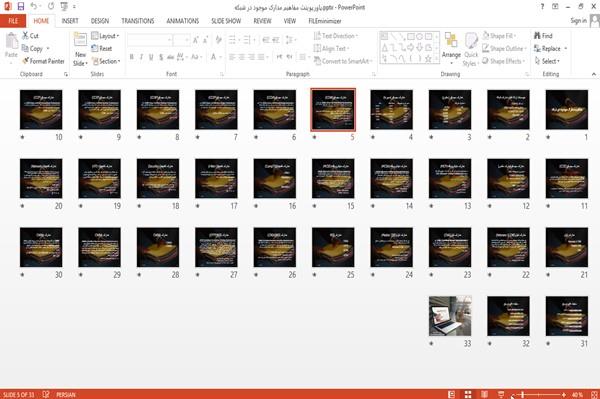Click the Cut scissors command
This screenshot has width=600, height=399.
coord(30,36)
